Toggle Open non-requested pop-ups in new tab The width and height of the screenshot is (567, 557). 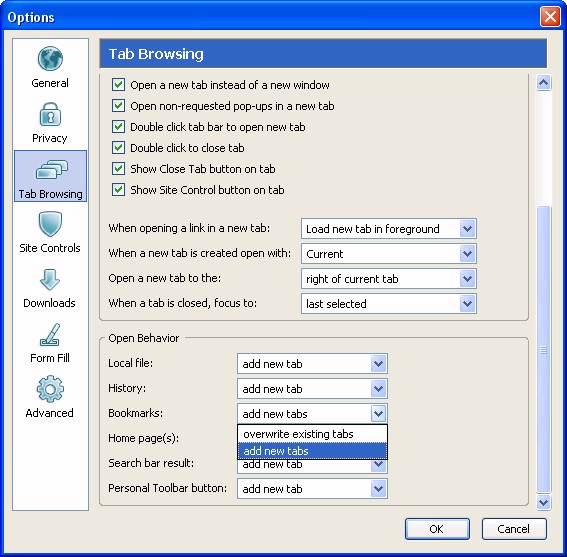click(x=118, y=106)
